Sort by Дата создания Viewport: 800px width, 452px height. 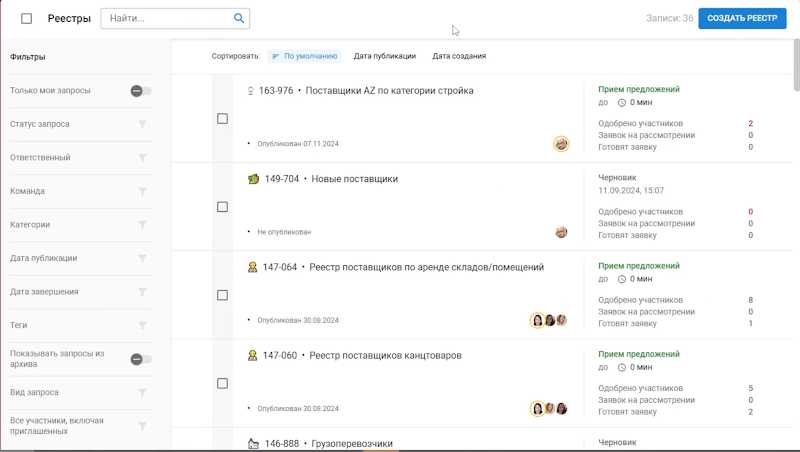(459, 56)
